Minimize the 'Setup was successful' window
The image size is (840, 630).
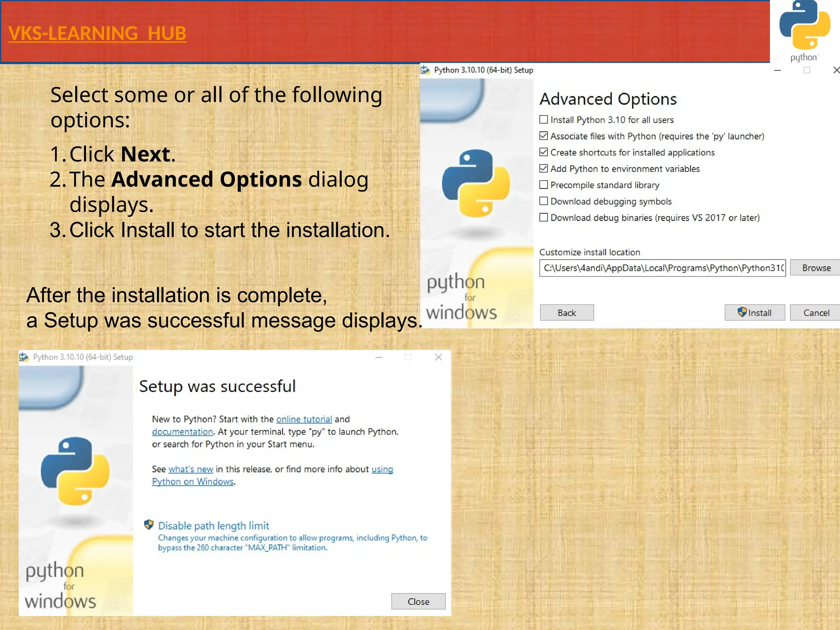tap(379, 357)
